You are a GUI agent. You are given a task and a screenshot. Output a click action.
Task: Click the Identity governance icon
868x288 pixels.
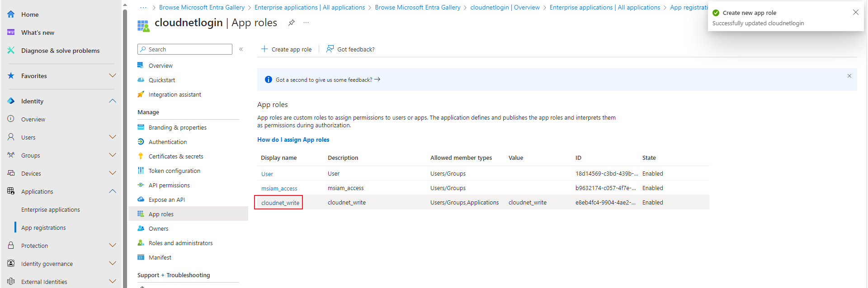[11, 264]
